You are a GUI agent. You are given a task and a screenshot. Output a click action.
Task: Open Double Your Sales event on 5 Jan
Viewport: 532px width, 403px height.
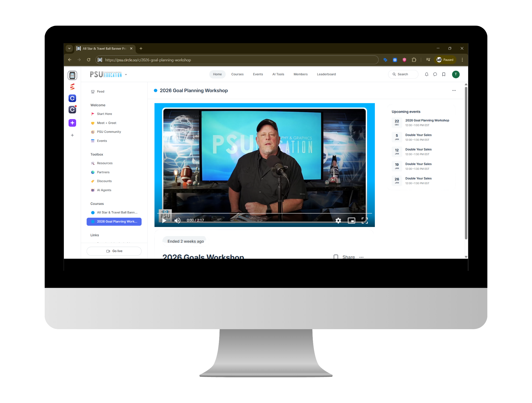[418, 135]
